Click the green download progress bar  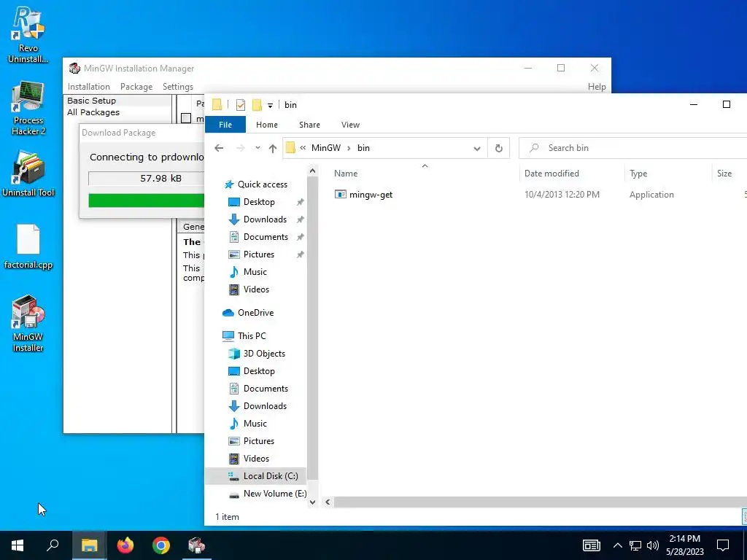click(x=146, y=201)
